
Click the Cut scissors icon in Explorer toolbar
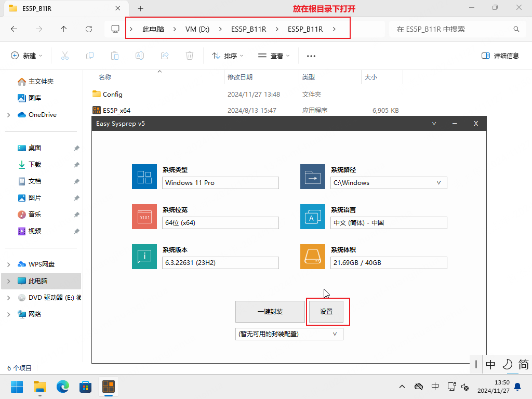tap(65, 56)
